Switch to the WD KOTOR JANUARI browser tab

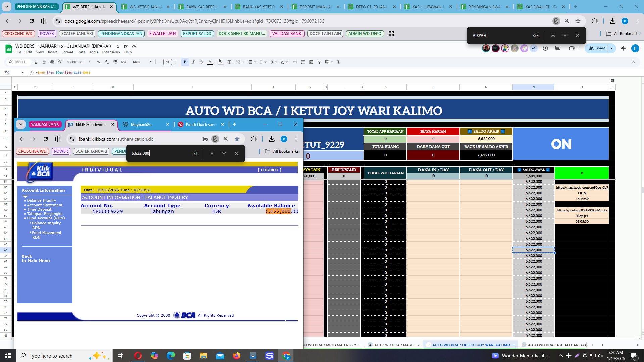click(145, 7)
